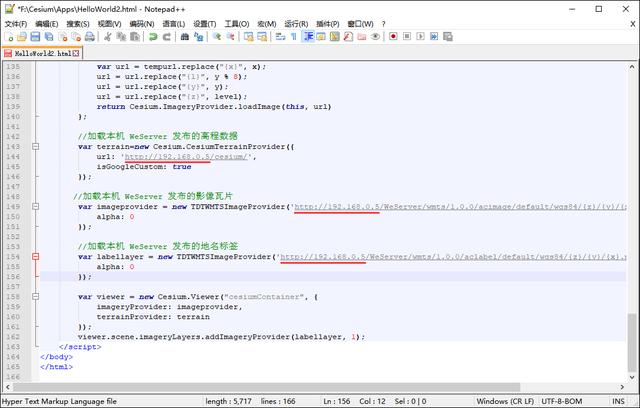Open the 插件(P) menu
640x408 pixels.
[x=327, y=24]
